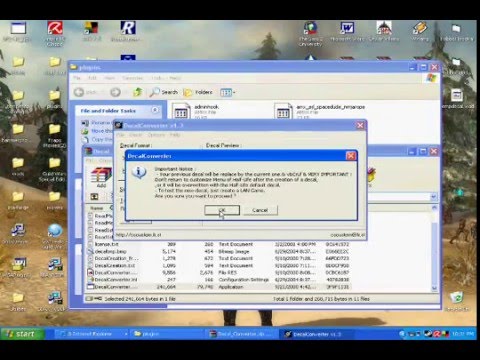Click WinRAR list scrollbar up arrow
Viewport: 480px width, 360px height.
pyautogui.click(x=434, y=208)
